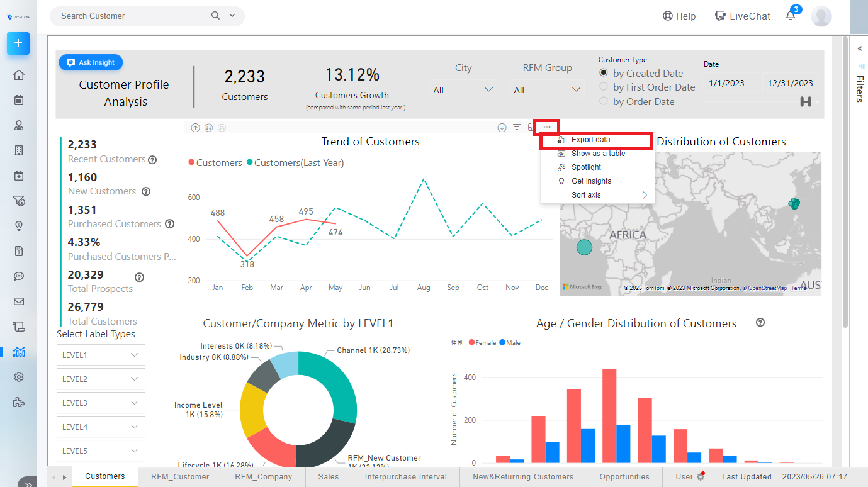This screenshot has height=487, width=868.
Task: Click the chart filter icon
Action: pos(516,128)
